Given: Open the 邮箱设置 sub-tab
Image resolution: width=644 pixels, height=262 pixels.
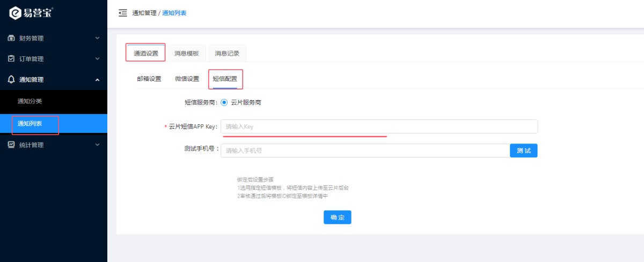Looking at the screenshot, I should pyautogui.click(x=149, y=79).
